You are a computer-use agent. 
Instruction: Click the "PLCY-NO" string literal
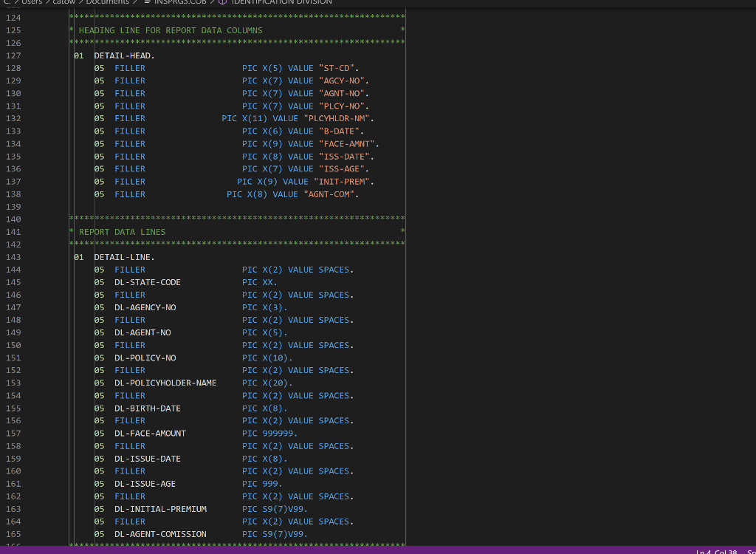tap(341, 106)
